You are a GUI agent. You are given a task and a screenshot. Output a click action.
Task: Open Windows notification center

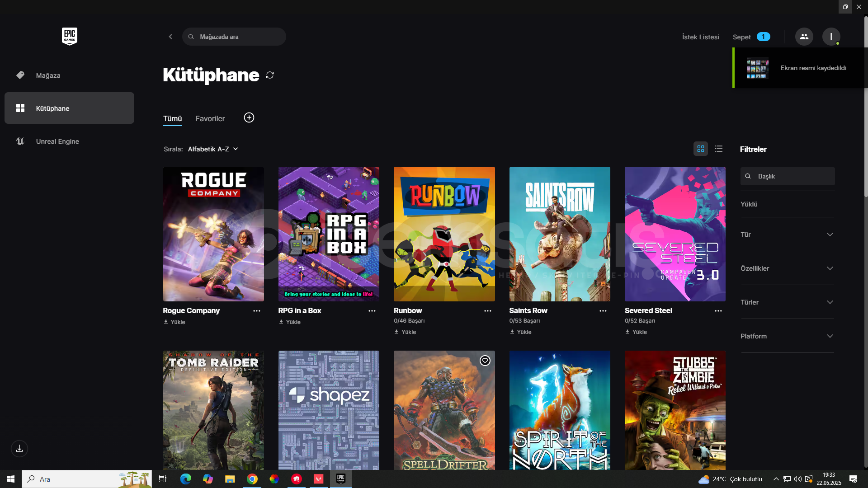click(853, 479)
